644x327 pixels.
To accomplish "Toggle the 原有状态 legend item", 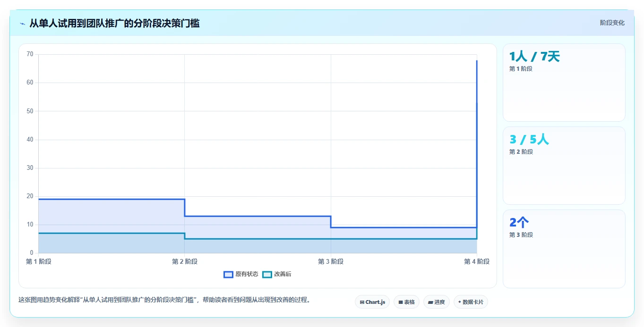I will pos(241,274).
